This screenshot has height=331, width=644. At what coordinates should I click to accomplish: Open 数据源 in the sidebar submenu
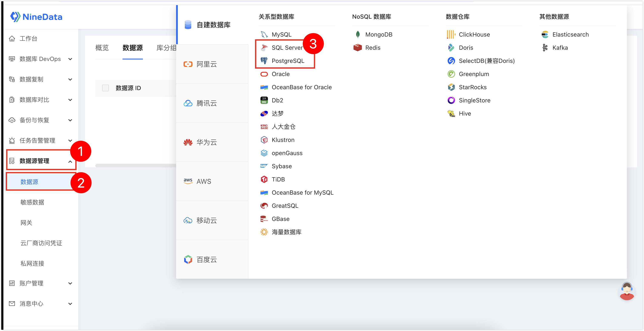pos(41,182)
